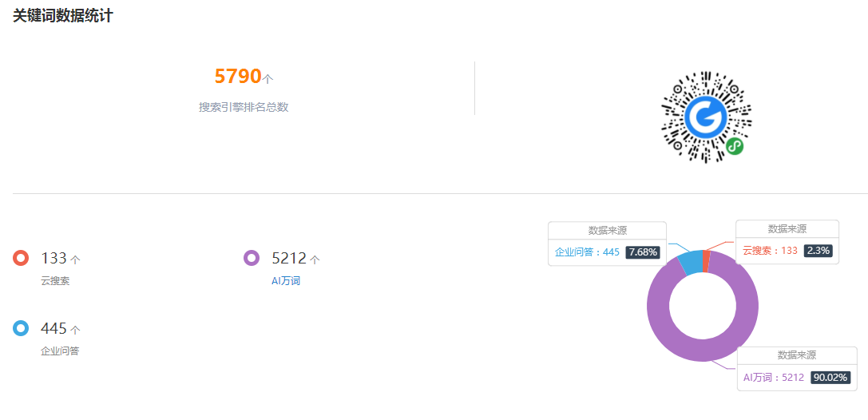Click the orange 5790 total count

(237, 77)
